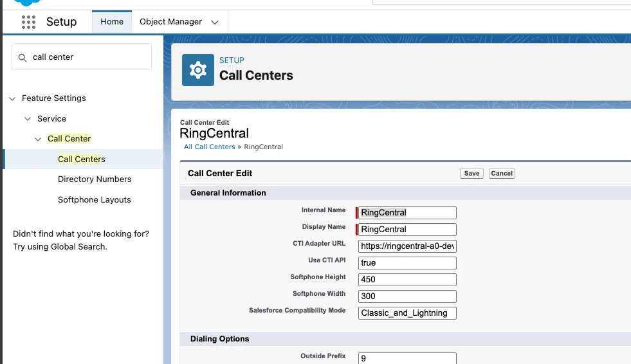This screenshot has width=631, height=364.
Task: Focus the Quick Find search box
Action: [82, 57]
